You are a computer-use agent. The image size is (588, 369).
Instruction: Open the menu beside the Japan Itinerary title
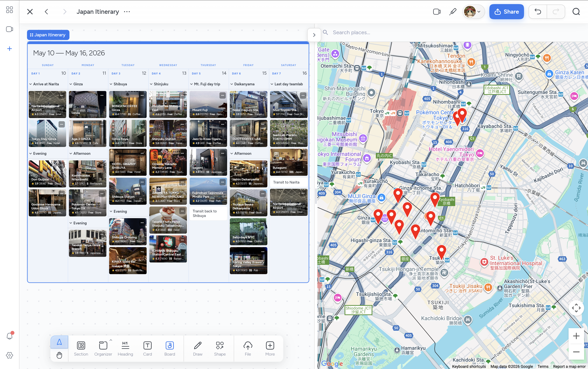126,11
